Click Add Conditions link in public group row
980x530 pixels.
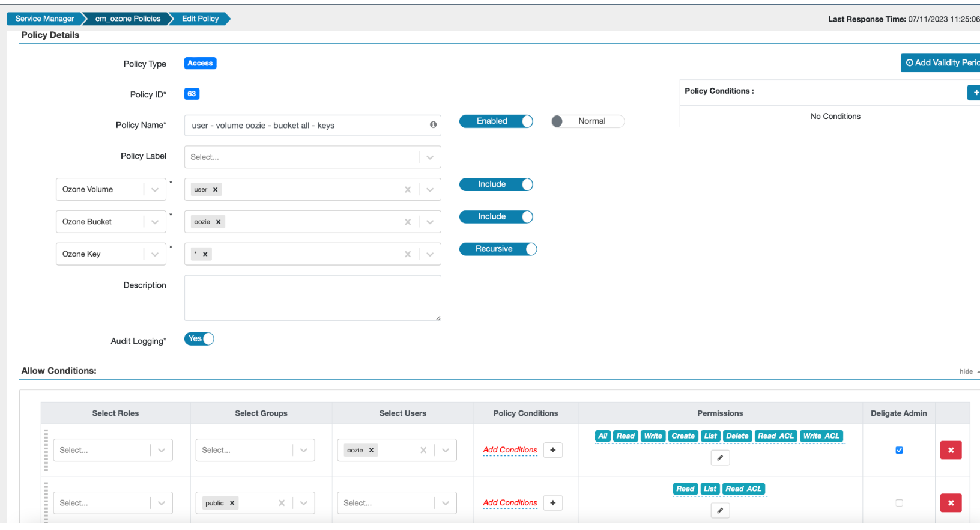point(510,503)
